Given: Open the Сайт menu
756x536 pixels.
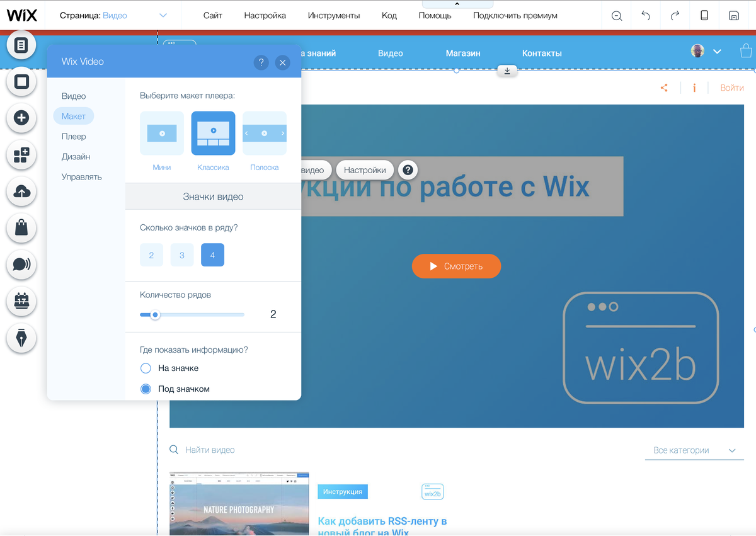Looking at the screenshot, I should point(213,16).
